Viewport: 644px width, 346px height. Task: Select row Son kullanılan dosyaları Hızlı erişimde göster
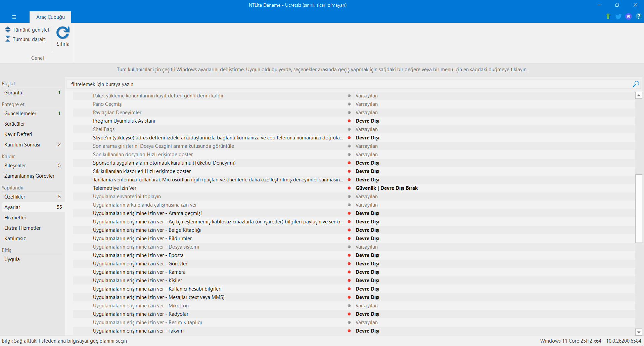click(x=354, y=155)
